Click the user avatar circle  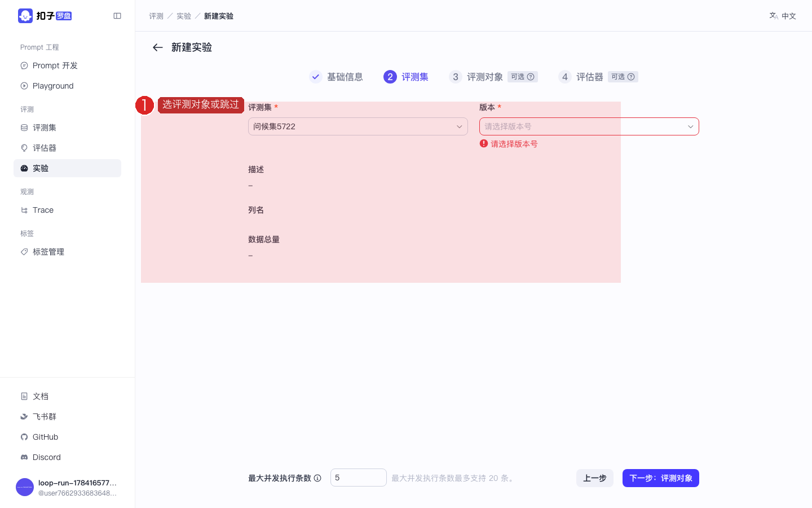(x=25, y=487)
